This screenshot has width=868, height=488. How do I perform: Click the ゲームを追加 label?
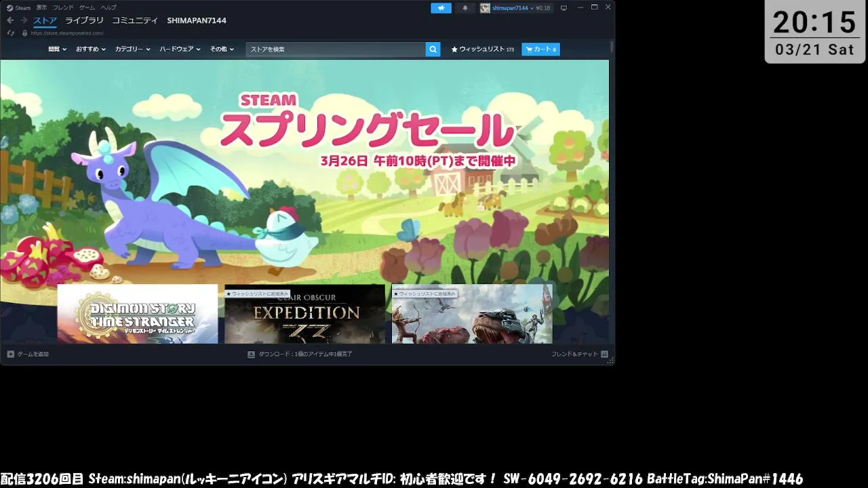pos(33,354)
